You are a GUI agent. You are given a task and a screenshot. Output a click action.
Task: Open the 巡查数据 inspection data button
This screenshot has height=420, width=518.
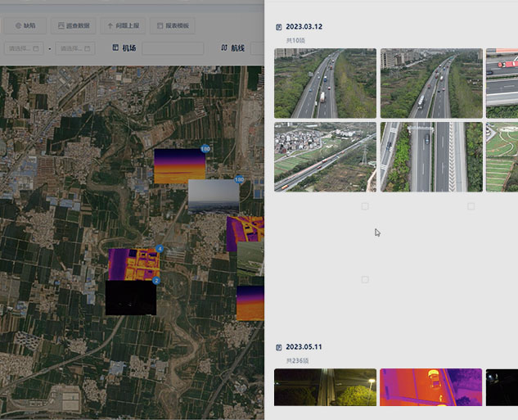pyautogui.click(x=73, y=26)
